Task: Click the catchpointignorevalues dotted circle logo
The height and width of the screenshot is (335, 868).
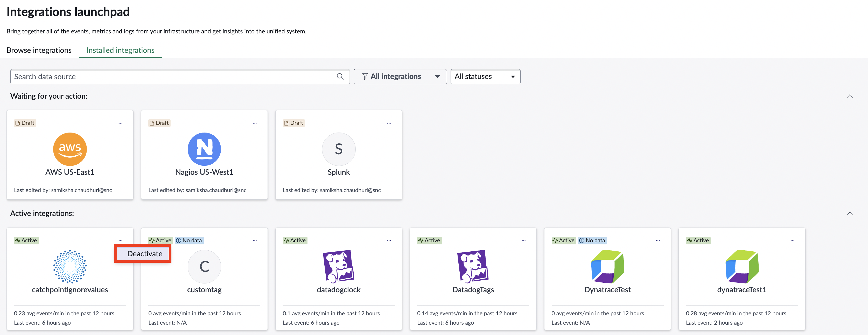Action: click(x=70, y=266)
